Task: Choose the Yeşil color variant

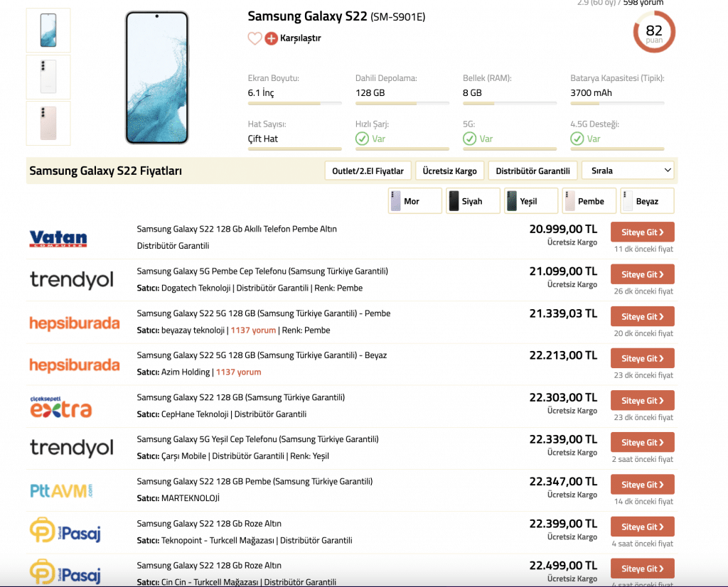Action: (x=530, y=201)
